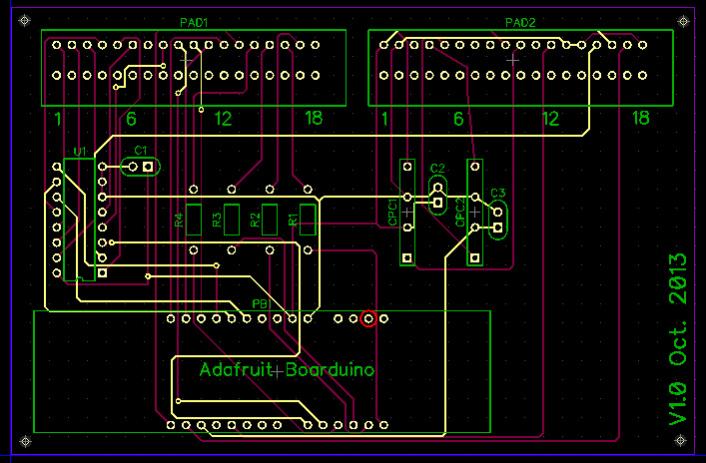Click resistor R1 body outline
Image resolution: width=706 pixels, height=463 pixels.
(308, 218)
